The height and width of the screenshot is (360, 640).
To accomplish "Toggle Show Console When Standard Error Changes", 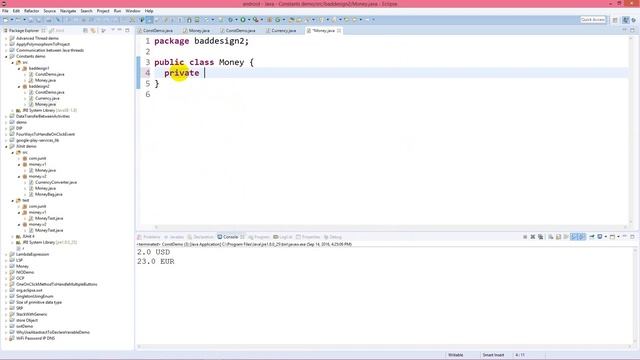I will (x=582, y=237).
